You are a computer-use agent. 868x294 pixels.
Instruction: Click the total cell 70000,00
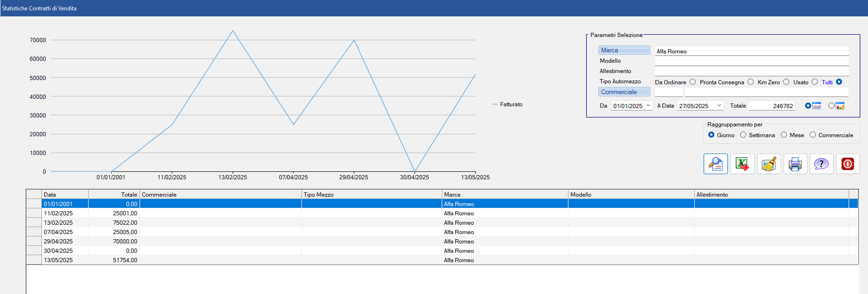coord(114,241)
